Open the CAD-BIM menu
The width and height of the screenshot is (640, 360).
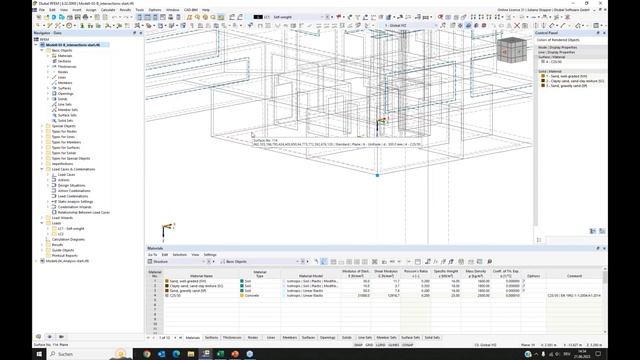coord(191,10)
